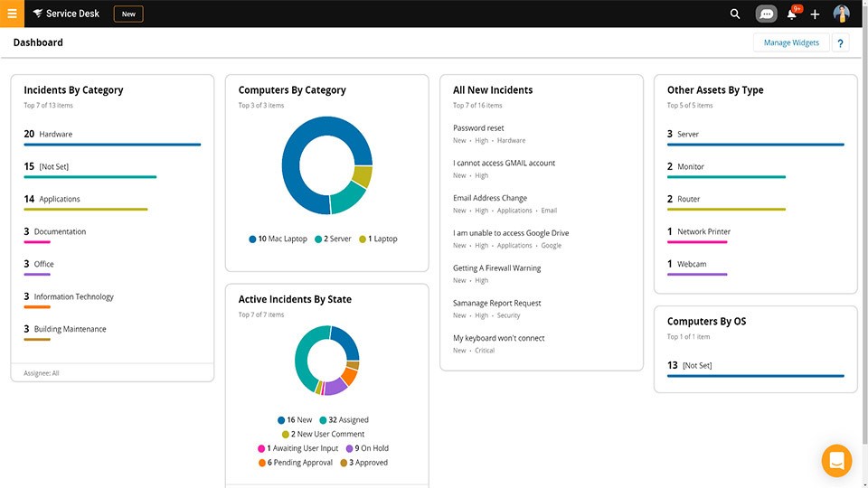Select the Server asset type row

click(x=687, y=135)
